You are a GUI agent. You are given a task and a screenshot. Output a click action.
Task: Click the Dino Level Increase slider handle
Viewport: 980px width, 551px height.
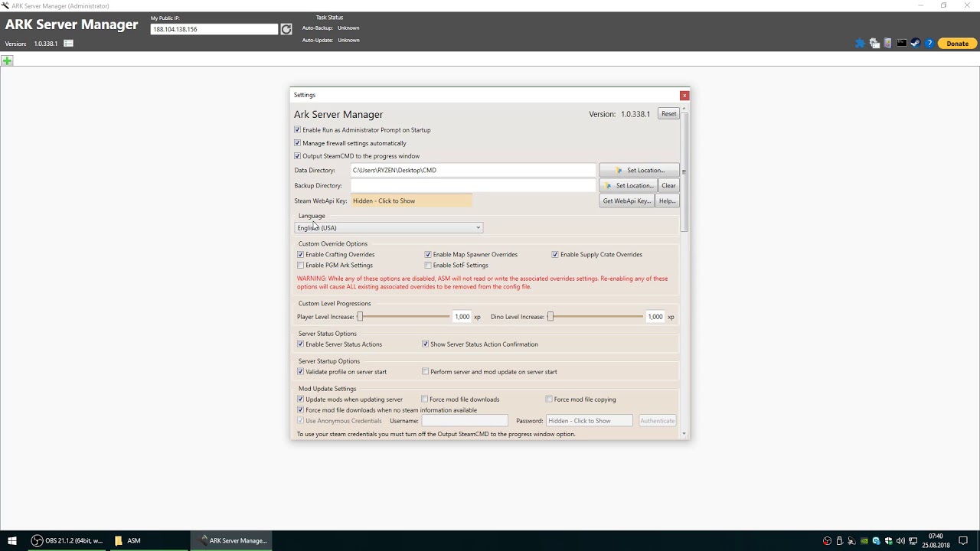(x=550, y=317)
